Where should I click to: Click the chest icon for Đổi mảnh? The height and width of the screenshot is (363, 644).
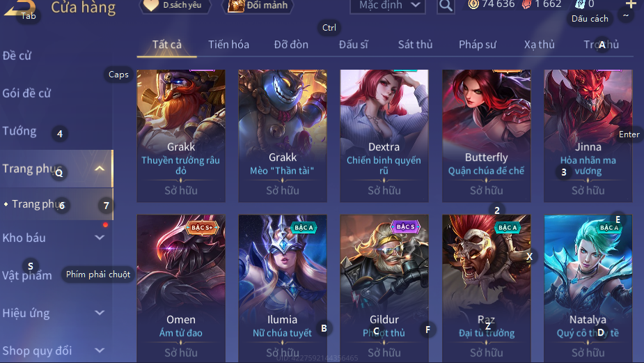tap(236, 6)
